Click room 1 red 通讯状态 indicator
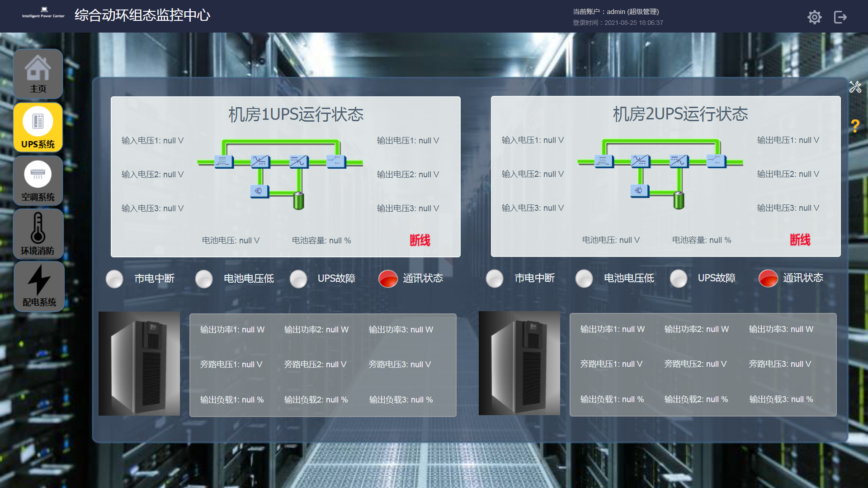 (x=388, y=279)
